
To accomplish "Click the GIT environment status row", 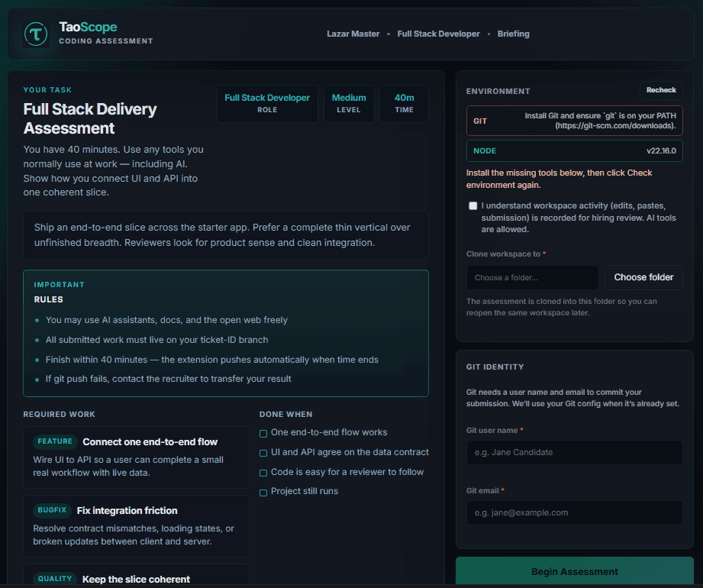I will 574,121.
